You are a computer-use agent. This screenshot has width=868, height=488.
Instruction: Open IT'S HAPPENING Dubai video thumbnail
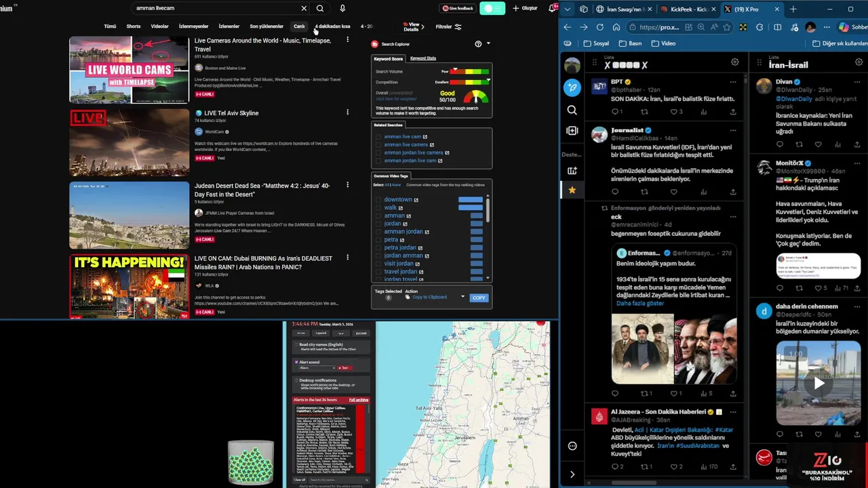[129, 285]
